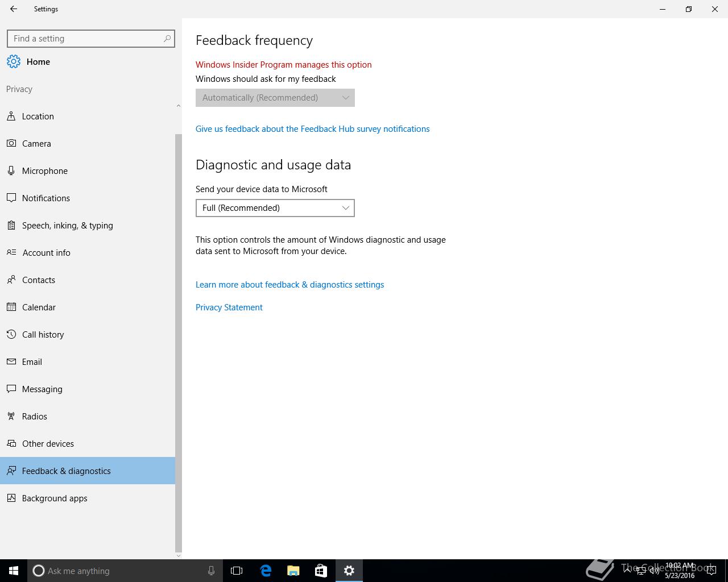Click the Call history clock icon
Viewport: 728px width, 582px height.
(11, 334)
